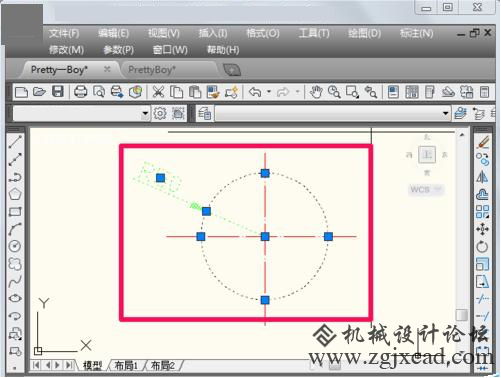
Task: Select the Circle tool
Action: (15, 246)
